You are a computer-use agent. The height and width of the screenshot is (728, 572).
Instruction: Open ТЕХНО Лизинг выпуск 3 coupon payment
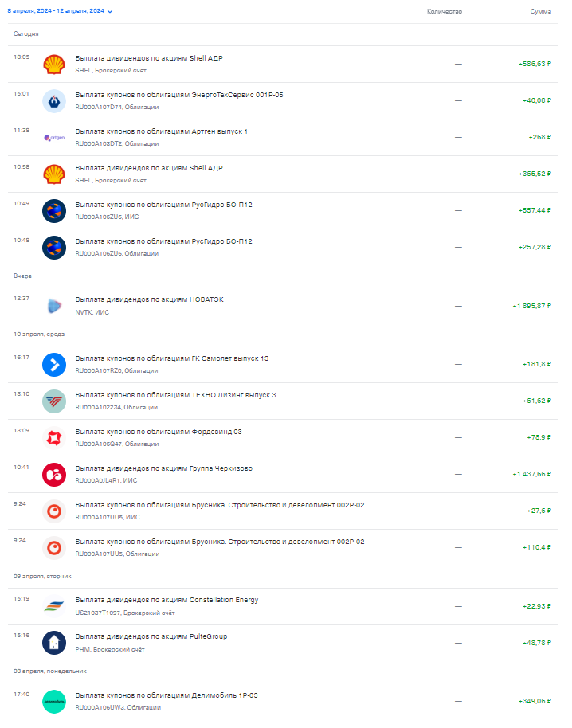tap(283, 401)
